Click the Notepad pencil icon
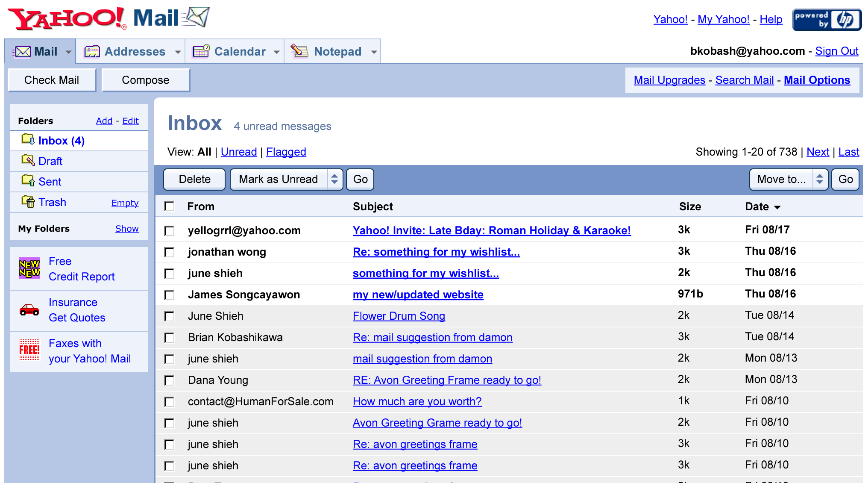Viewport: 868px width, 483px height. [299, 51]
